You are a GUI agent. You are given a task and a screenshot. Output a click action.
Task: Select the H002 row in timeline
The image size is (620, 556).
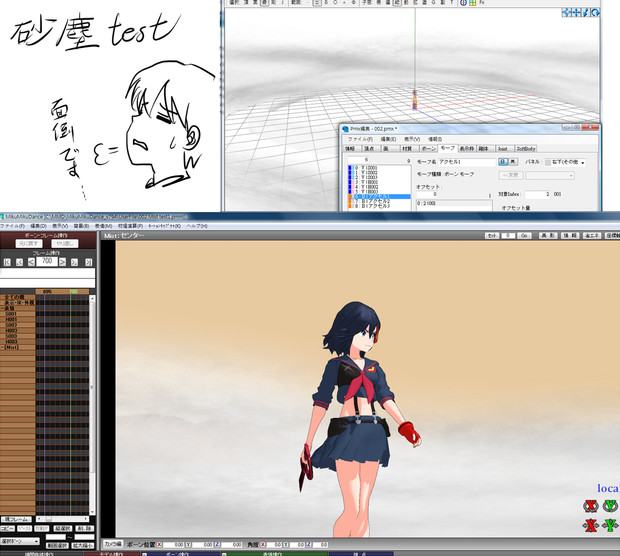[17, 331]
